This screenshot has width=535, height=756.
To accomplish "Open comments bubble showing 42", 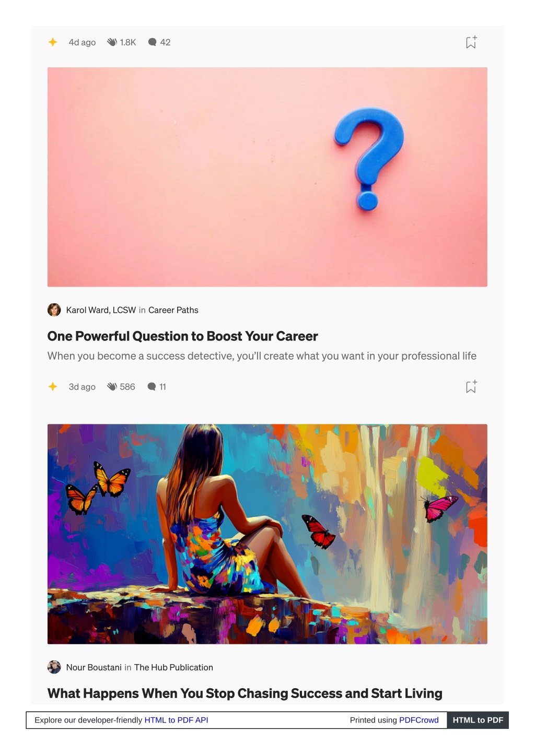I will click(x=153, y=42).
